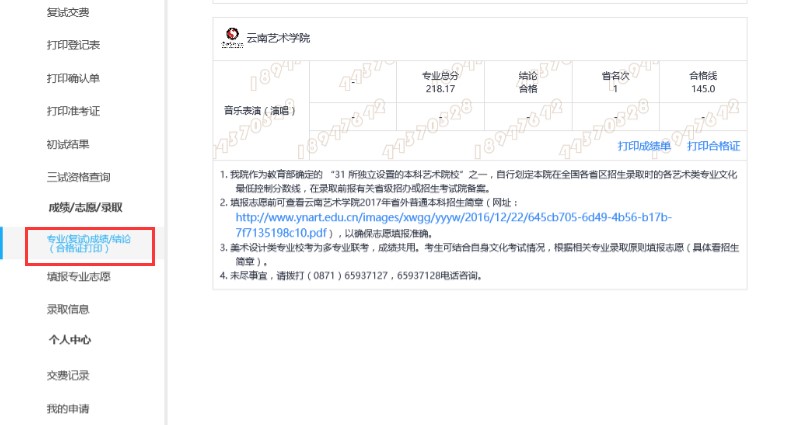Select 打印登记表 from the sidebar
This screenshot has height=425, width=791.
73,45
